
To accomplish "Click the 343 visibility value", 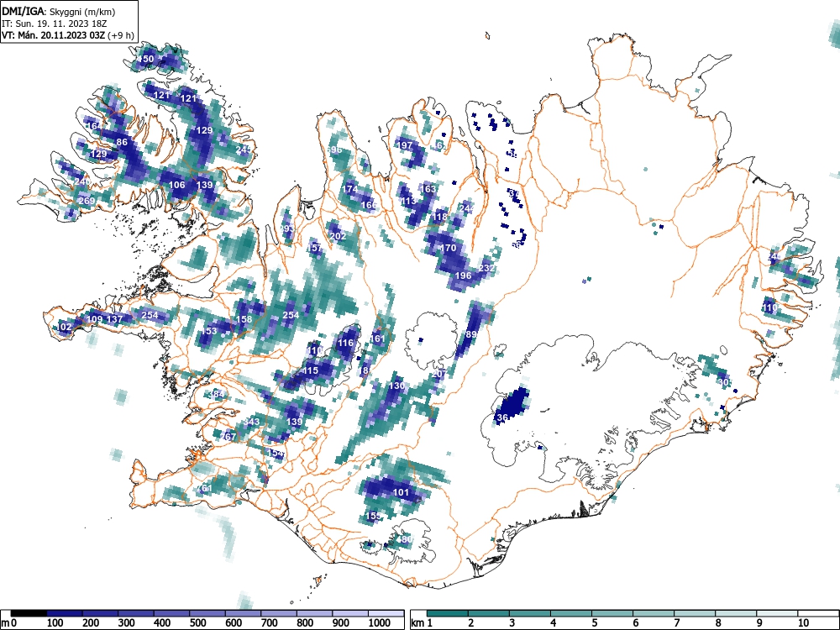I will pos(251,422).
